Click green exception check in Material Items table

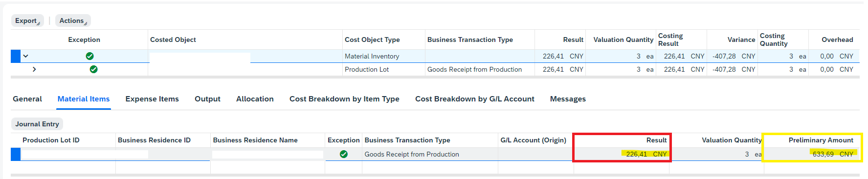pyautogui.click(x=344, y=154)
